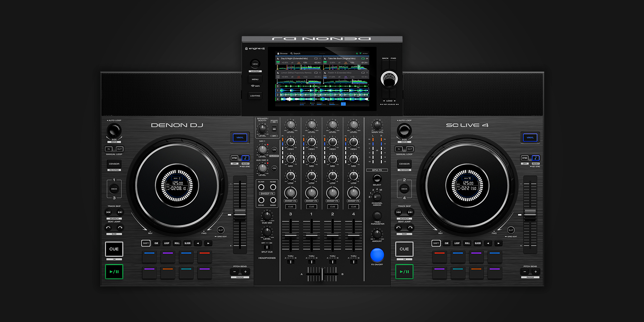Open the VIEW layout button
Image resolution: width=644 pixels, height=322 pixels.
point(255,64)
